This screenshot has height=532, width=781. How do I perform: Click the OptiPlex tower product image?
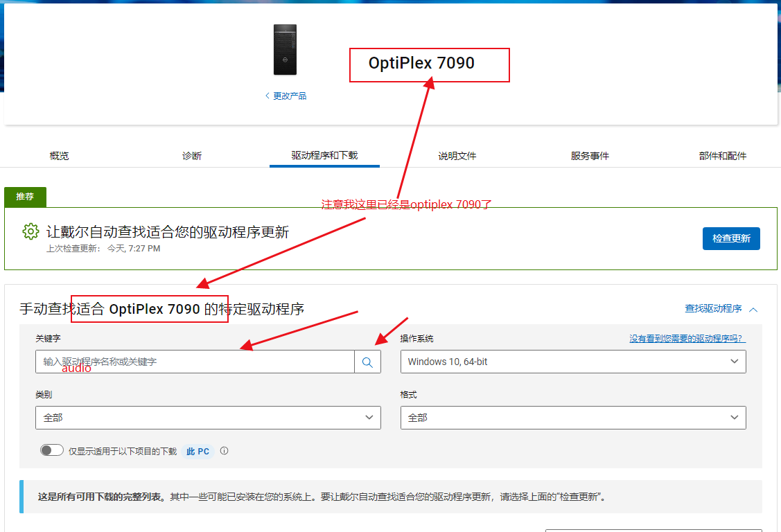[285, 50]
